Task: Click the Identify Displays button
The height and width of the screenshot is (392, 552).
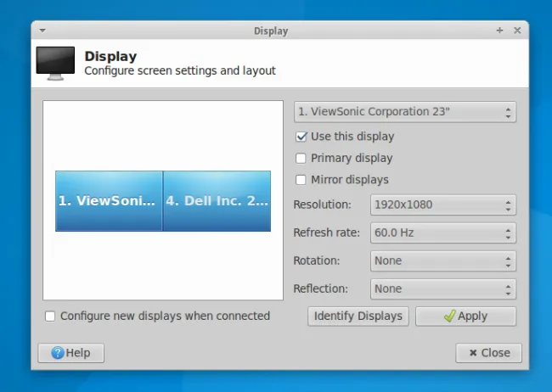Action: (358, 316)
